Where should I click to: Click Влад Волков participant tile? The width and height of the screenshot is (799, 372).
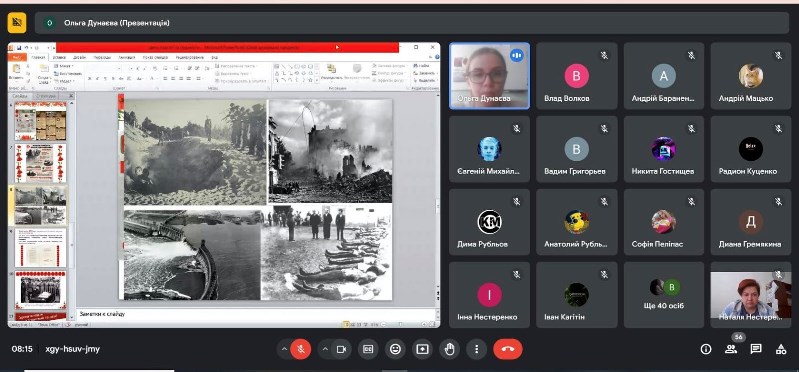577,76
